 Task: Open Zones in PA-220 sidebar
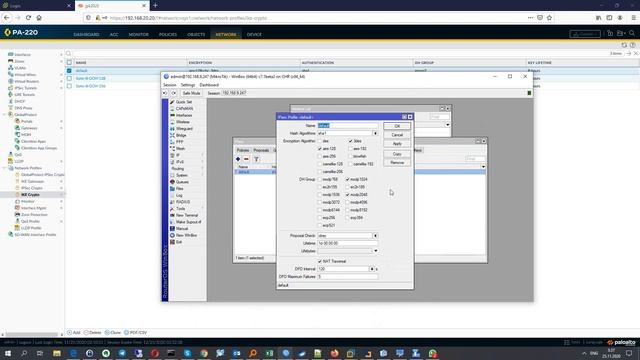pyautogui.click(x=19, y=61)
